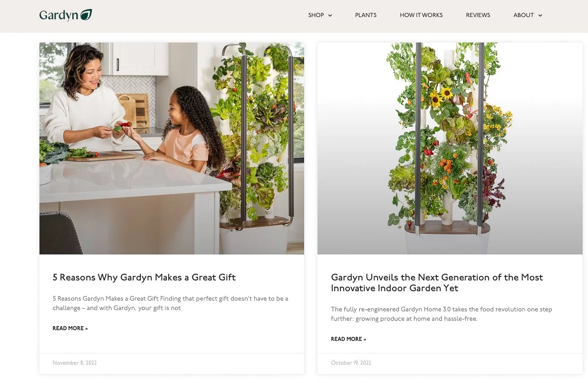Open the ABOUT menu item
The width and height of the screenshot is (588, 383).
click(523, 15)
